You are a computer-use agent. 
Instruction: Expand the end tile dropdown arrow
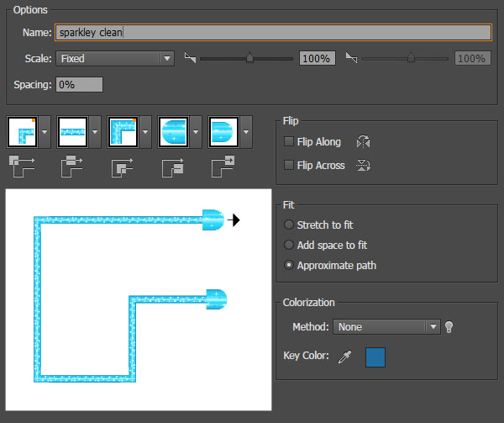(x=245, y=132)
